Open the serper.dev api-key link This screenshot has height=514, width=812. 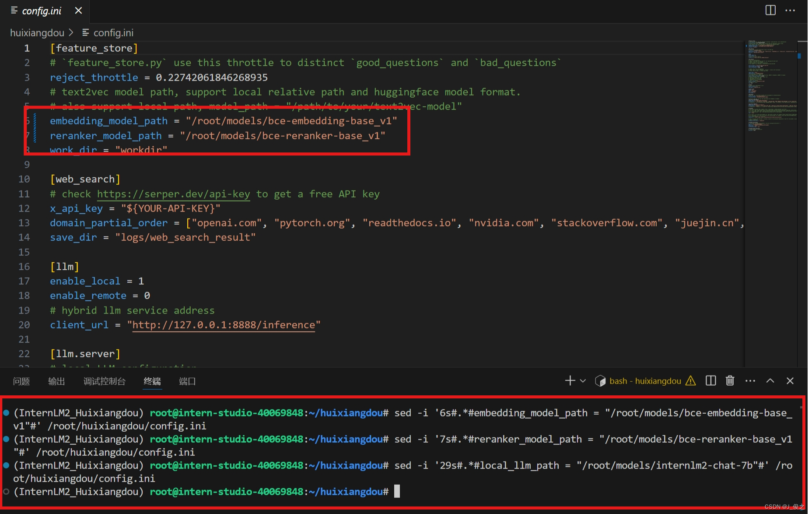click(173, 194)
